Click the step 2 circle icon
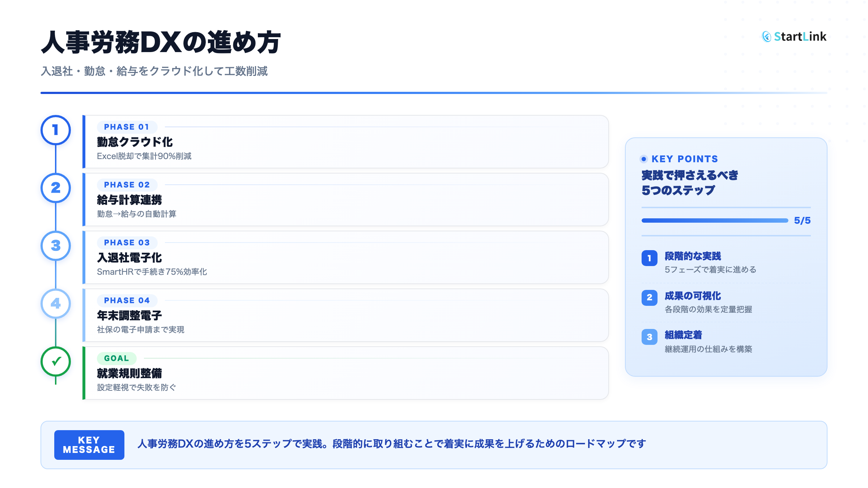 55,188
